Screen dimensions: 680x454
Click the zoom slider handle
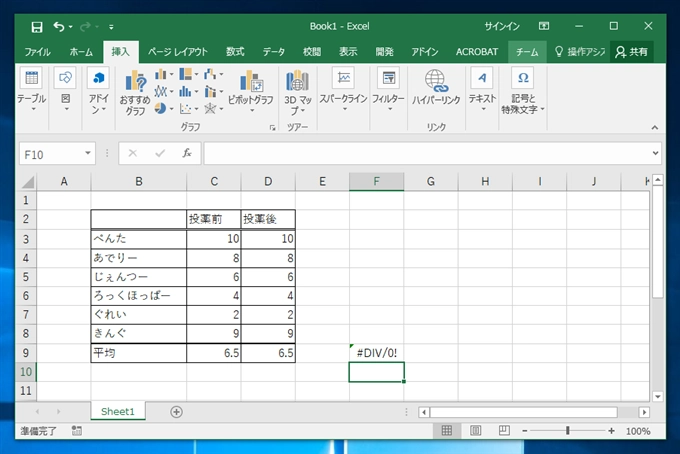pos(567,431)
